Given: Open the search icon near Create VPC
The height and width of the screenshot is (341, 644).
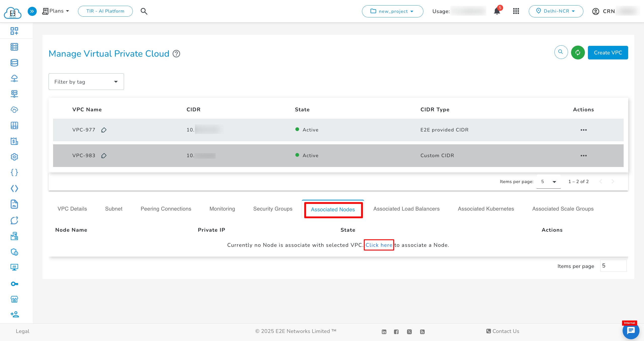Looking at the screenshot, I should (x=561, y=52).
